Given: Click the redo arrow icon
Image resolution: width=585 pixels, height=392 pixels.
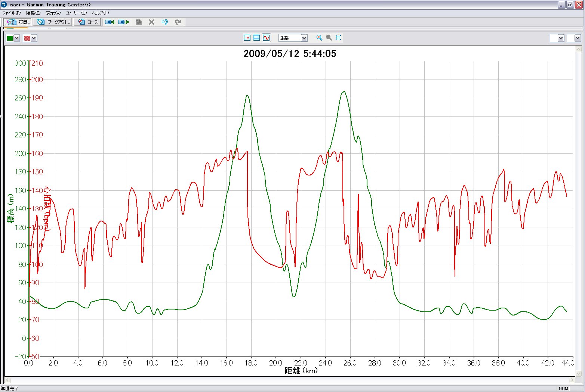Looking at the screenshot, I should click(178, 22).
